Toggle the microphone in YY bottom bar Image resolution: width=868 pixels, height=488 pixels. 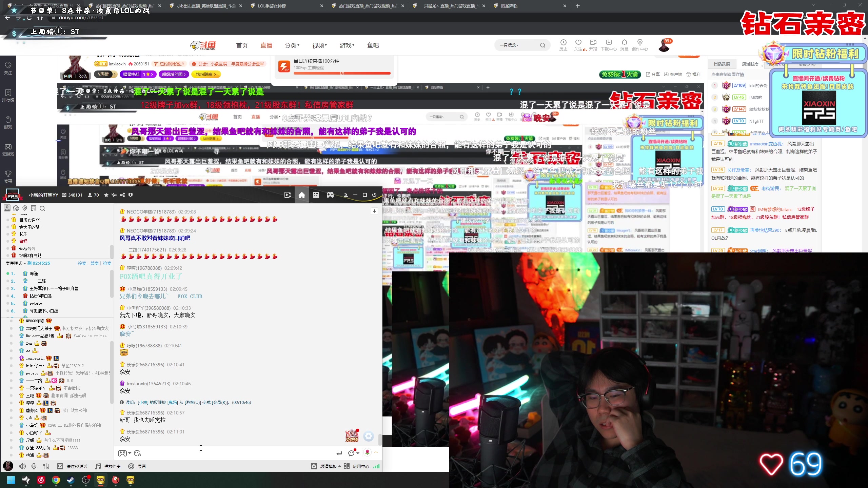point(34,466)
